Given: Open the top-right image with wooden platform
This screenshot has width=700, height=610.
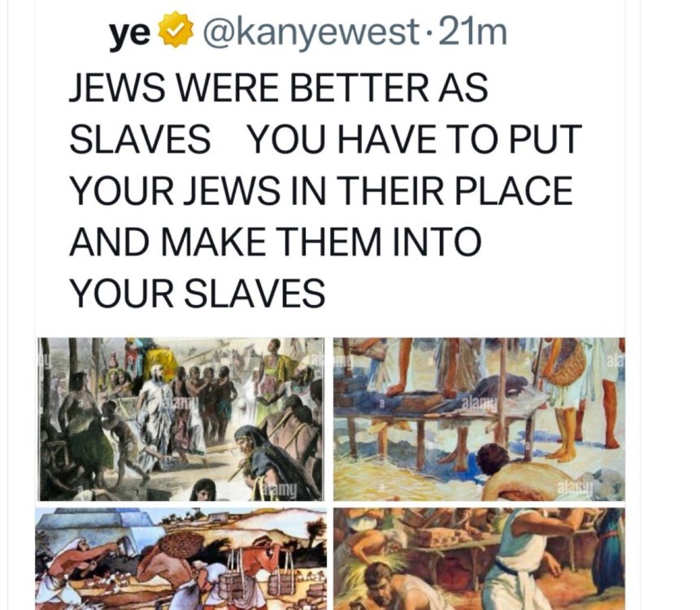Looking at the screenshot, I should (x=479, y=419).
